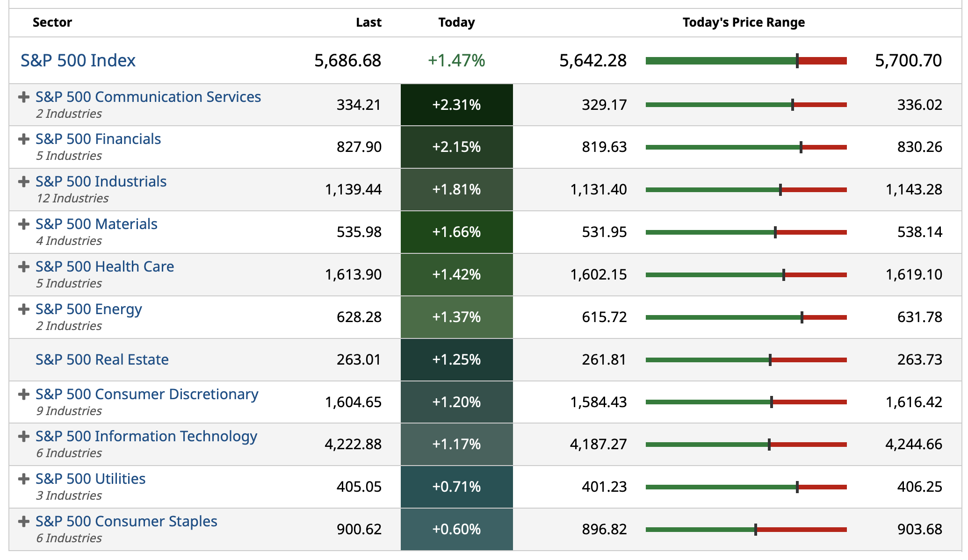This screenshot has height=560, width=968.
Task: Click plus icon next to Utilities
Action: pyautogui.click(x=23, y=479)
